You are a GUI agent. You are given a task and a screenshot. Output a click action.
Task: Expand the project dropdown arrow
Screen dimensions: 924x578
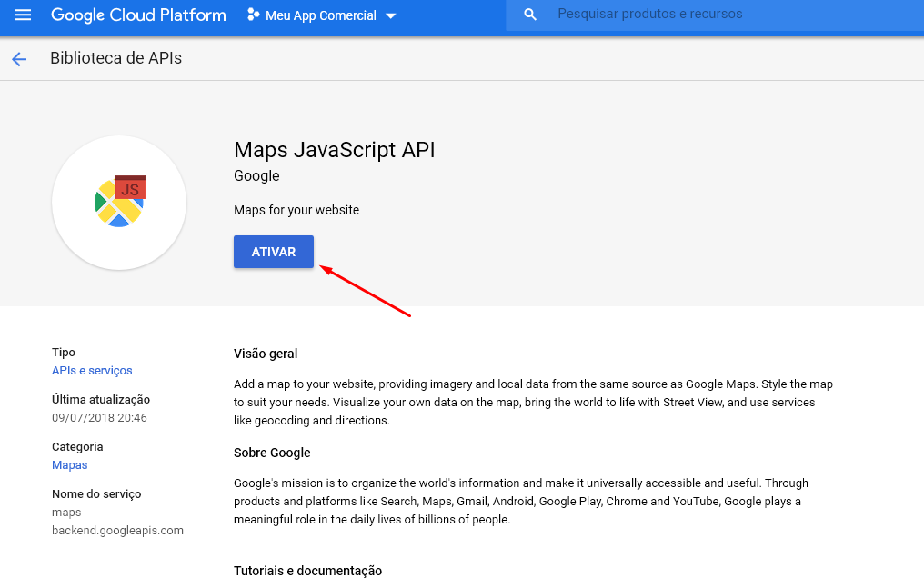point(391,15)
